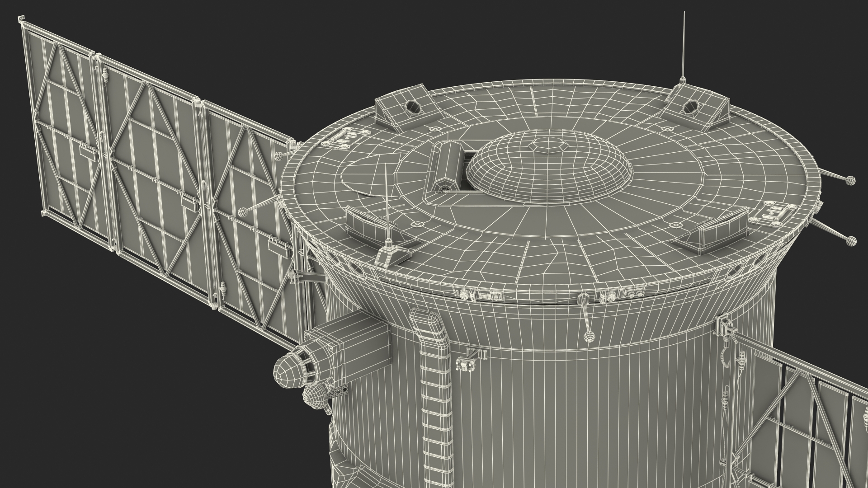
Task: Click the upper right ball-tipped probe
Action: 850,180
